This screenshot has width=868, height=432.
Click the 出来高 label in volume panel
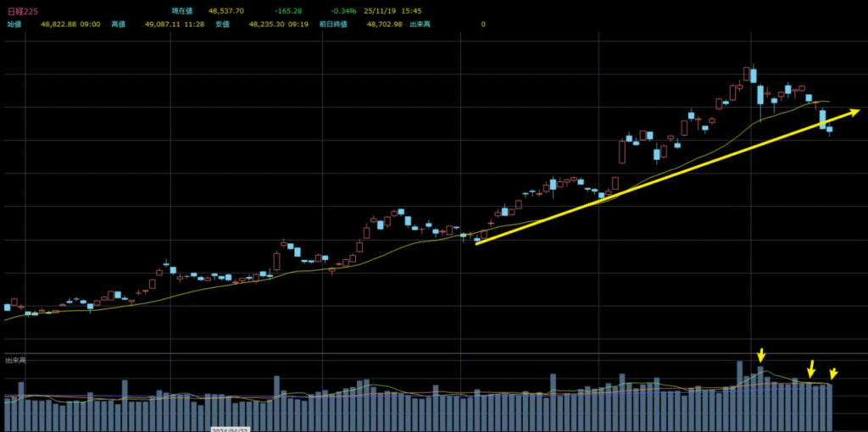pos(15,361)
